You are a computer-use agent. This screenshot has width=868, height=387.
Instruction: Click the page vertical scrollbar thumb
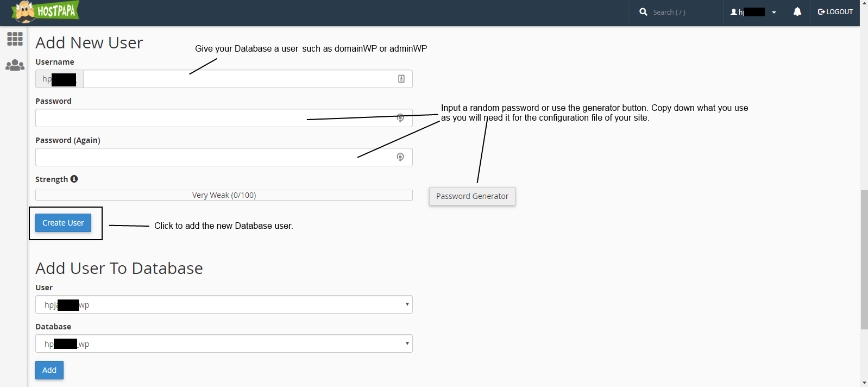point(864,260)
